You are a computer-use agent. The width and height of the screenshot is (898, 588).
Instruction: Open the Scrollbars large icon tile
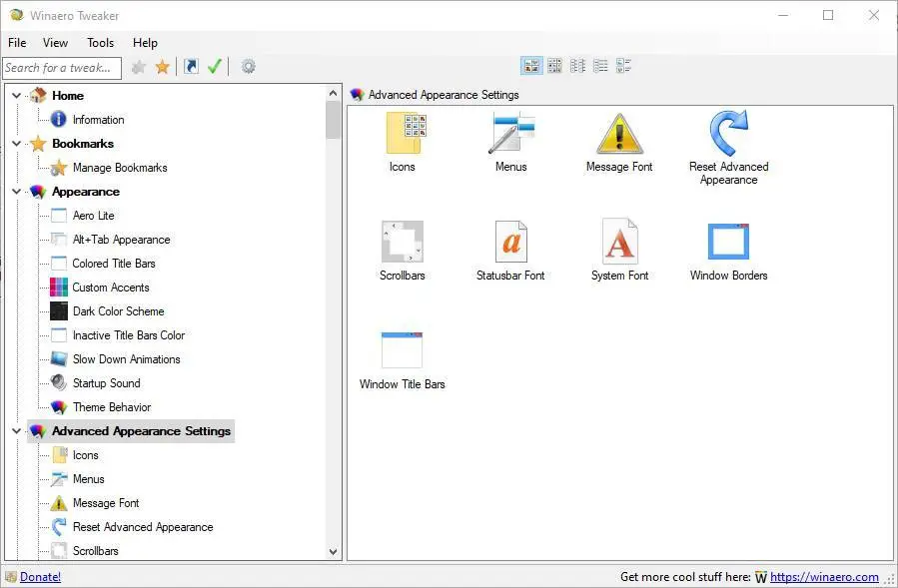coord(402,251)
